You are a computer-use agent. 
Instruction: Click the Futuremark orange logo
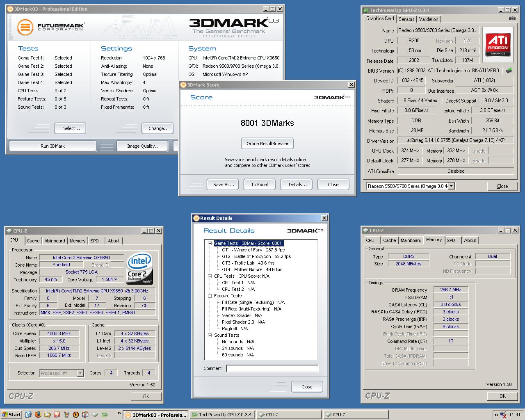pos(25,27)
